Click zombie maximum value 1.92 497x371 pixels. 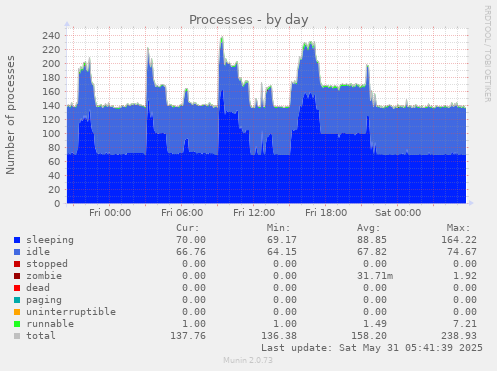[x=465, y=276]
